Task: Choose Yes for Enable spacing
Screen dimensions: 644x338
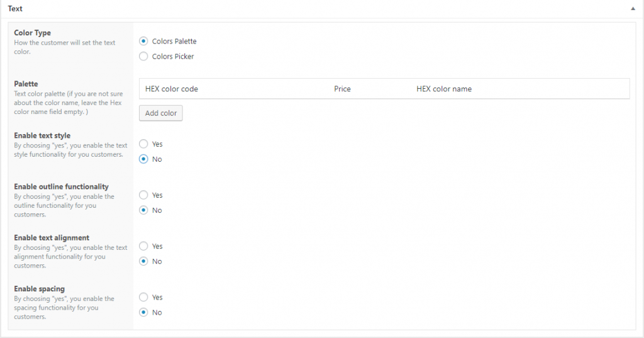Action: pyautogui.click(x=143, y=297)
